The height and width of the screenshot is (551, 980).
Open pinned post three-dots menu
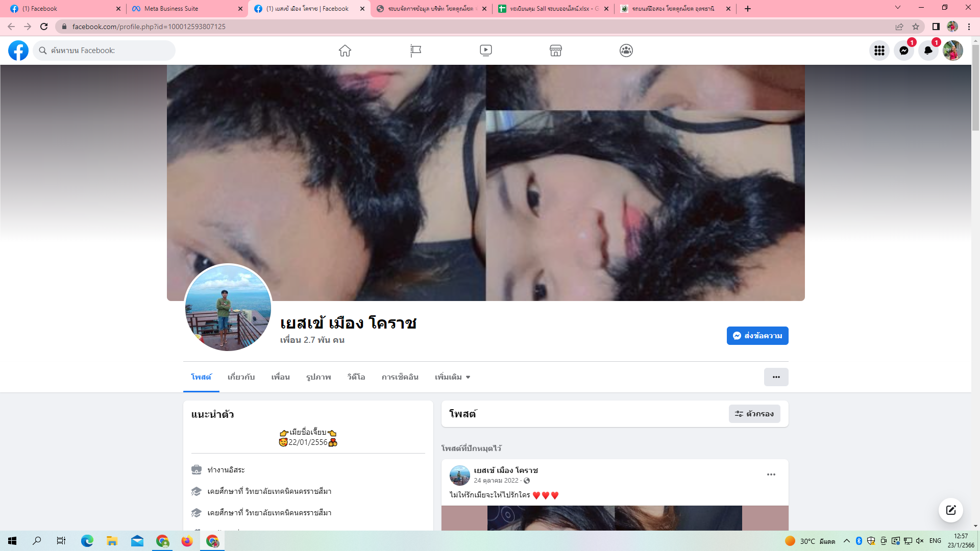point(771,474)
